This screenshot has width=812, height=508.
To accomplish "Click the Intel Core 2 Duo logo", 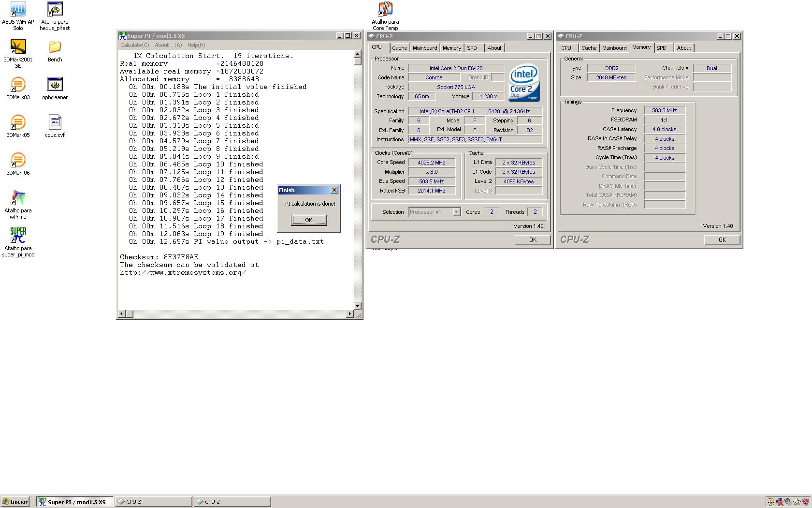I will click(524, 83).
